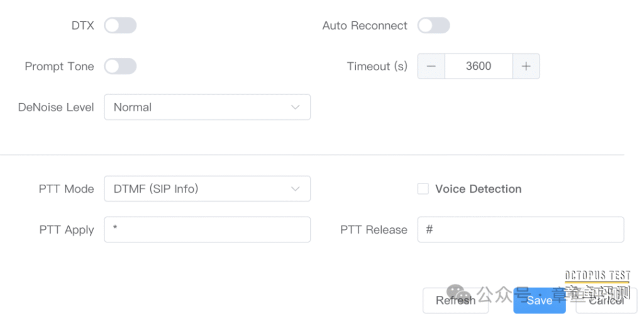
Task: Expand the PTT Mode DTMF (SIP Info) dropdown
Action: (208, 189)
